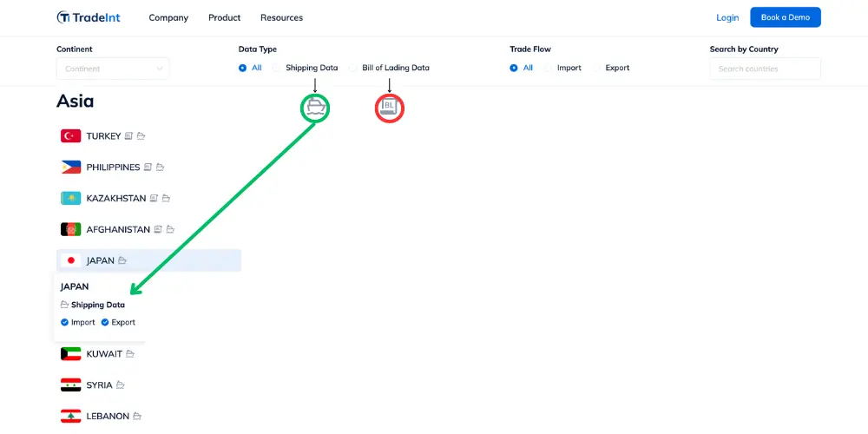868x434 pixels.
Task: Click the JAPAN row label
Action: 100,260
